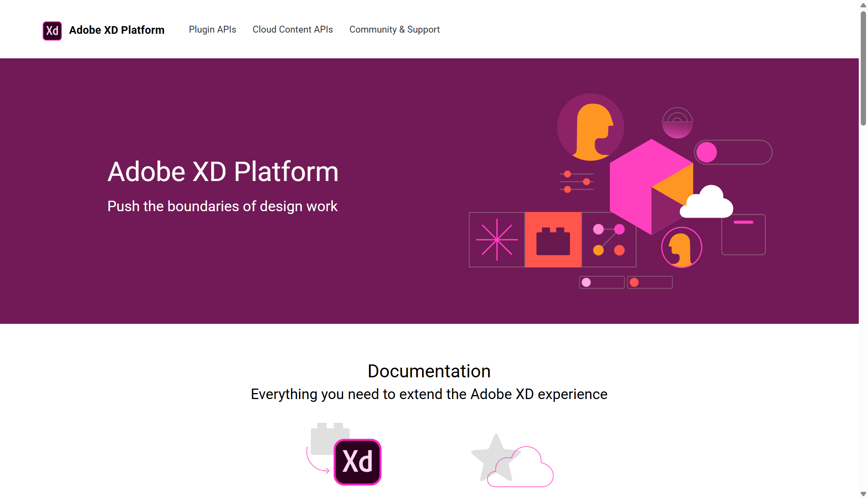Image resolution: width=868 pixels, height=498 pixels.
Task: Click the "Documentation" section heading
Action: tap(429, 371)
